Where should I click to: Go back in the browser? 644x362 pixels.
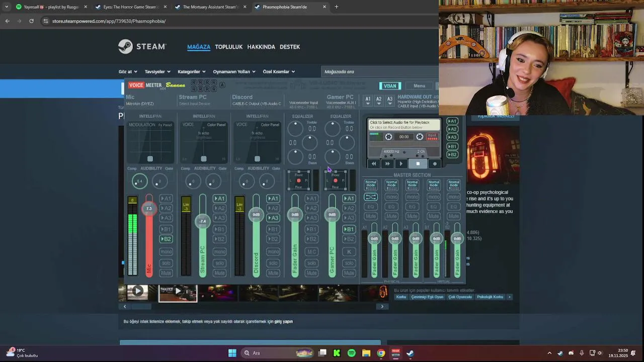(7, 21)
